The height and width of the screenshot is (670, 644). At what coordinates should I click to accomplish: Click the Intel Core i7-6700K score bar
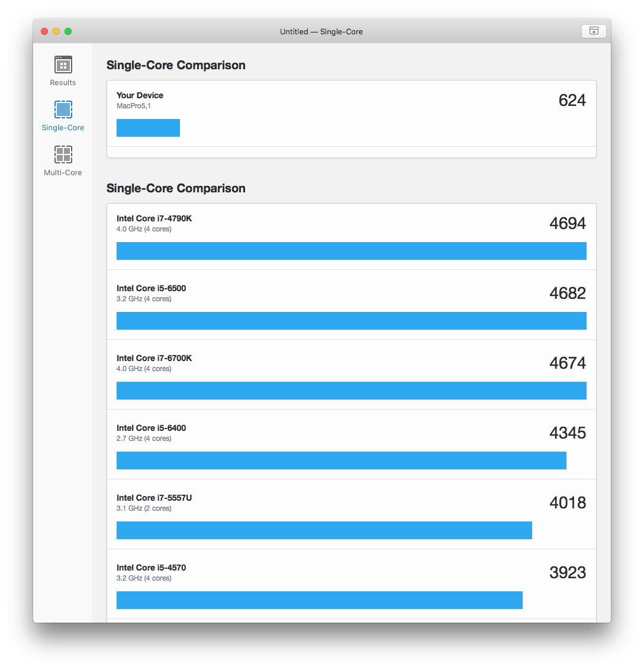tap(351, 391)
